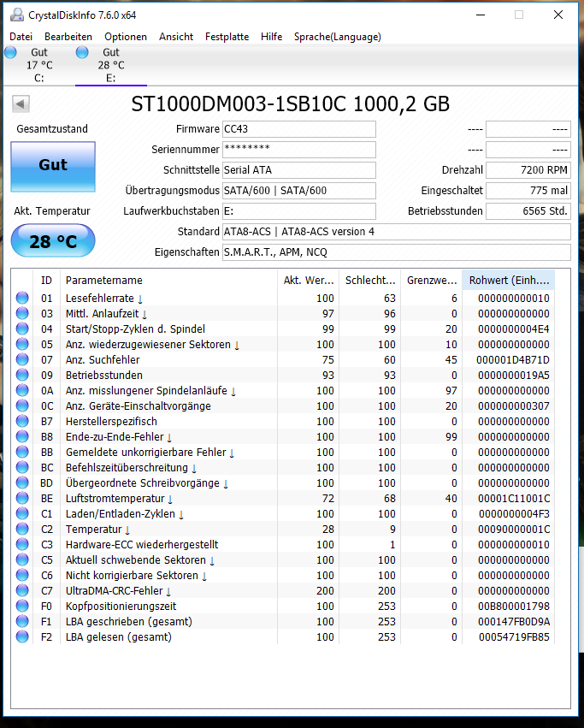Screen dimensions: 584x728
Task: Click status orb for Hardware-ECC wiederhergestellt
Action: [x=22, y=544]
